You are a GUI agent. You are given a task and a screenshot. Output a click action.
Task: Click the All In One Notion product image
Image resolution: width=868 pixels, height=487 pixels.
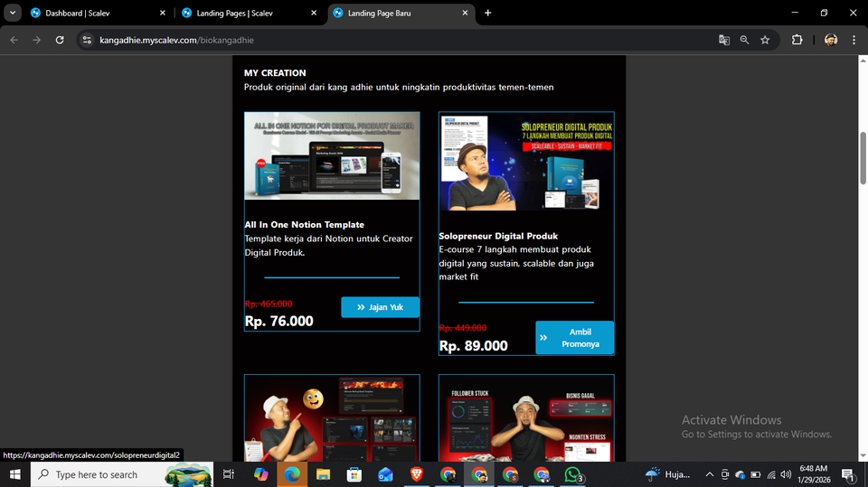click(x=332, y=155)
